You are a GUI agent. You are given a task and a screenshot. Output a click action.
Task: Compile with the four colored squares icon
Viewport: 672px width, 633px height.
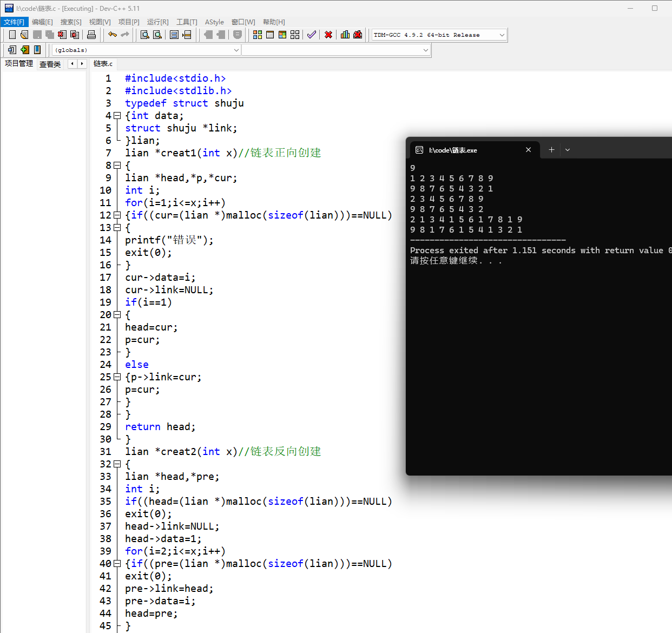pos(258,35)
